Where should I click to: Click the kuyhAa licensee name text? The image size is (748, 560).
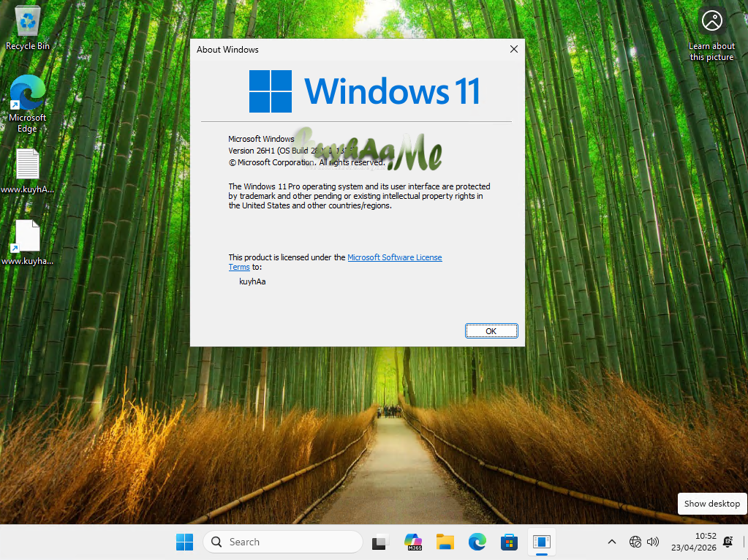[252, 281]
